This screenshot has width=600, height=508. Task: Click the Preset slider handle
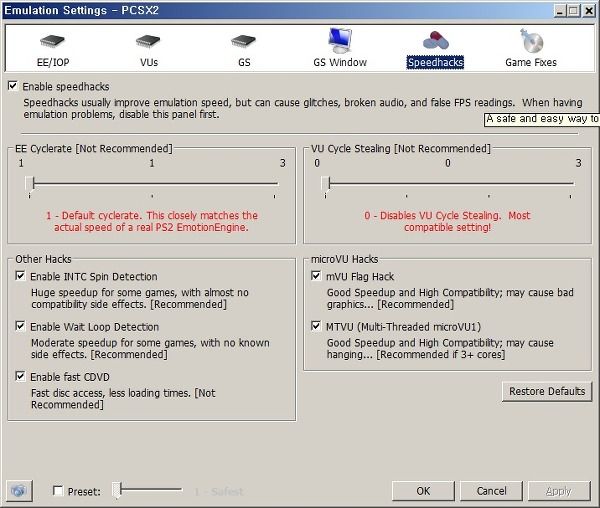click(117, 490)
